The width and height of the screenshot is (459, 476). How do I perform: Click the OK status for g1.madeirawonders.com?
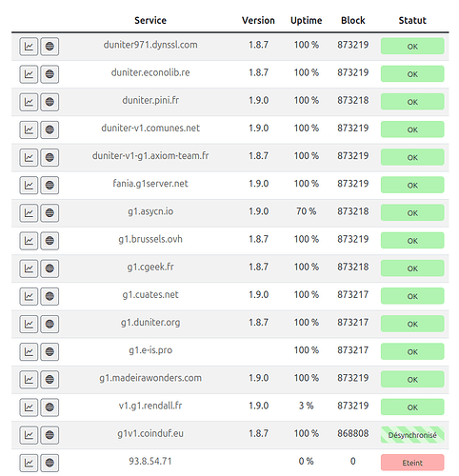[x=412, y=380]
